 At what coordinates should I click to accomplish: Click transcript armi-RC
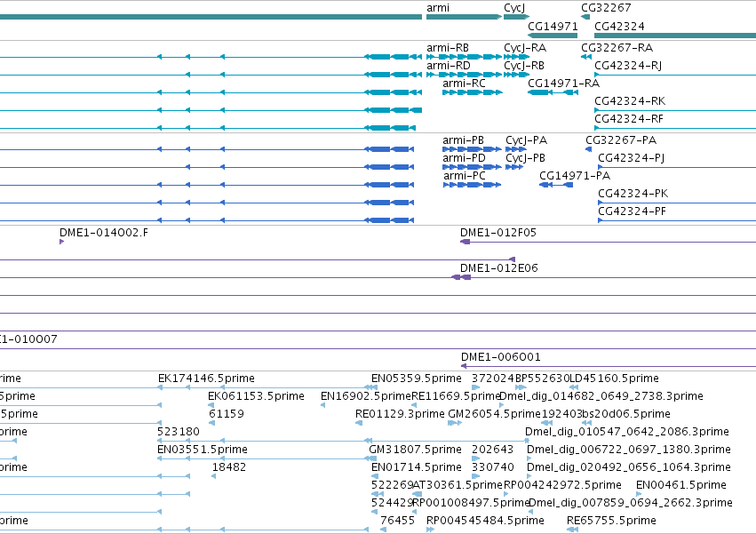pos(464,84)
